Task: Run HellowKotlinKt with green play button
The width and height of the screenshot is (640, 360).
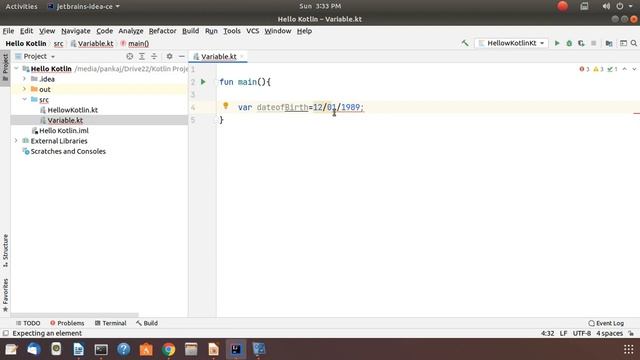Action: (557, 43)
